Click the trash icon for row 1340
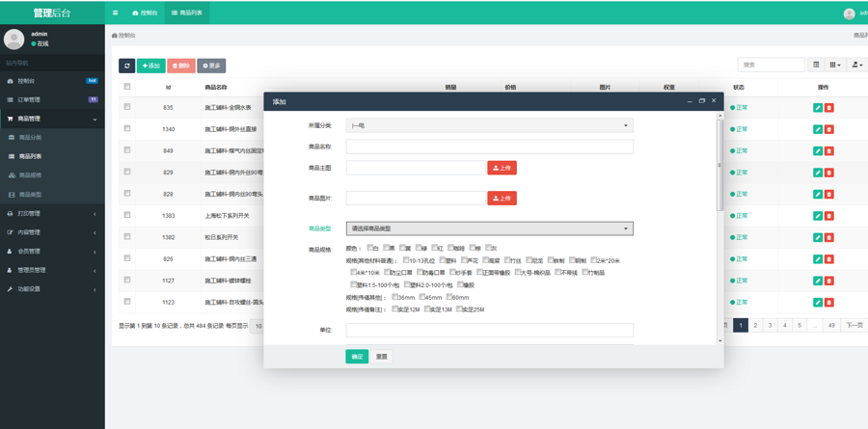The width and height of the screenshot is (868, 429). 828,129
